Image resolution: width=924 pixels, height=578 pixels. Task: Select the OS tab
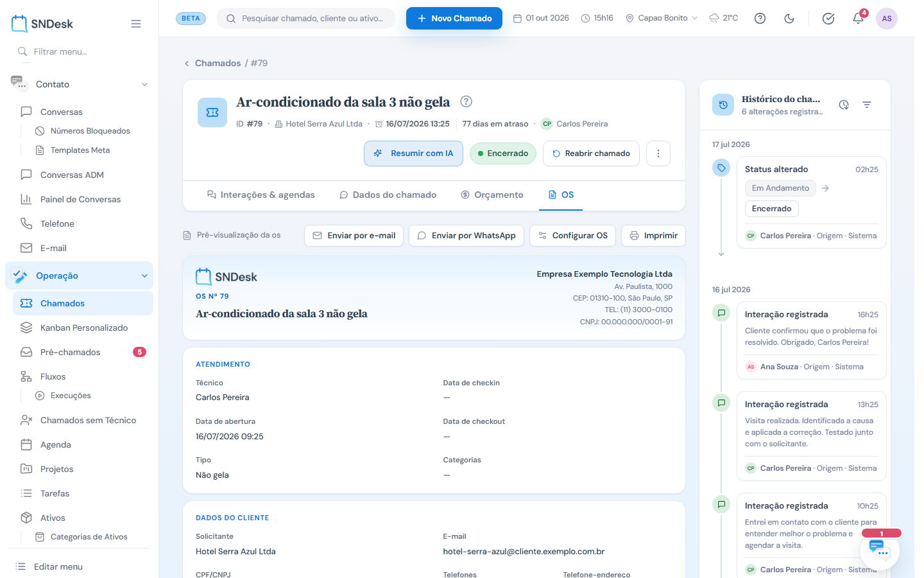(561, 195)
